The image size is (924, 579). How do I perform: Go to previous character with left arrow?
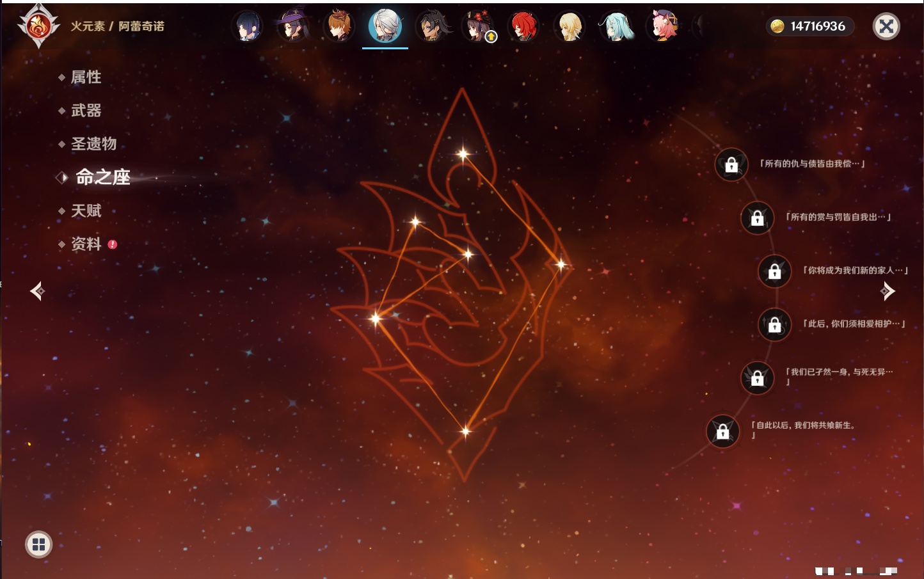click(37, 291)
